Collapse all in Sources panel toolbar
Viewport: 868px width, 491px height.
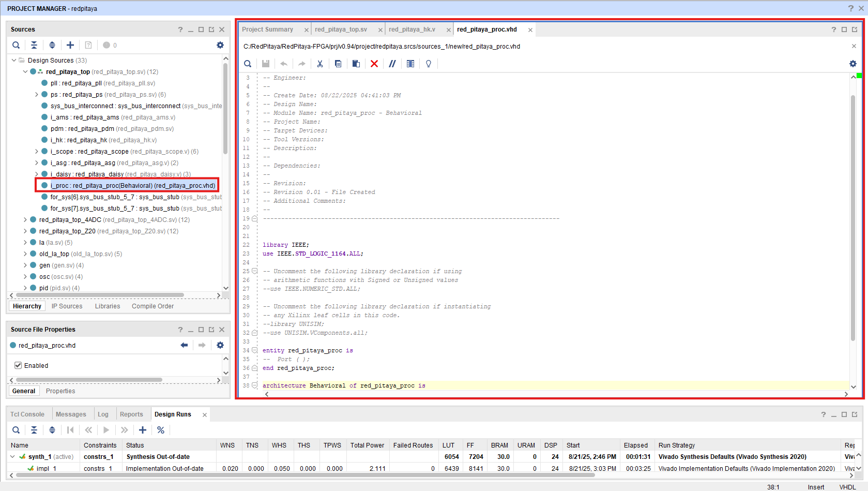pos(34,45)
